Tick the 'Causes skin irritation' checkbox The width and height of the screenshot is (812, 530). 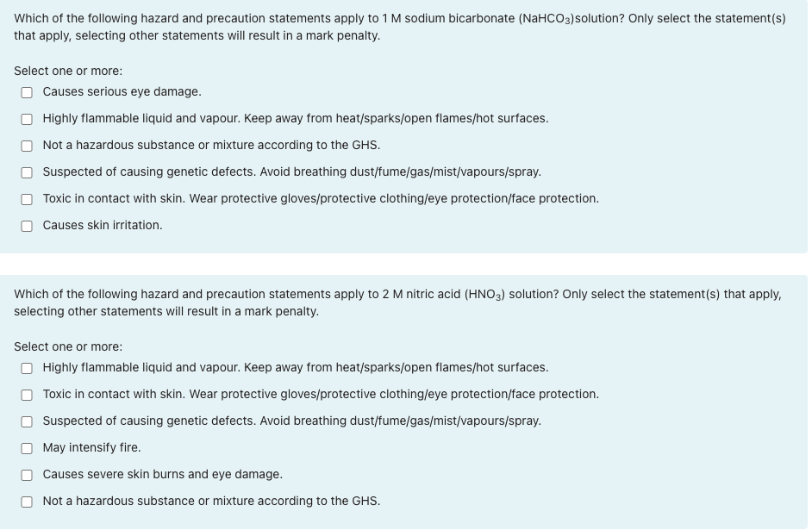[x=27, y=226]
